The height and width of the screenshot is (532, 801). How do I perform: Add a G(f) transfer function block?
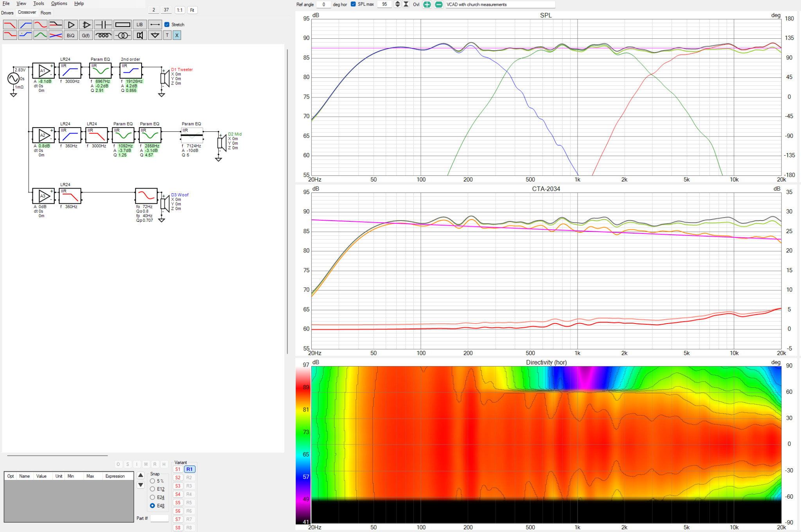click(86, 35)
